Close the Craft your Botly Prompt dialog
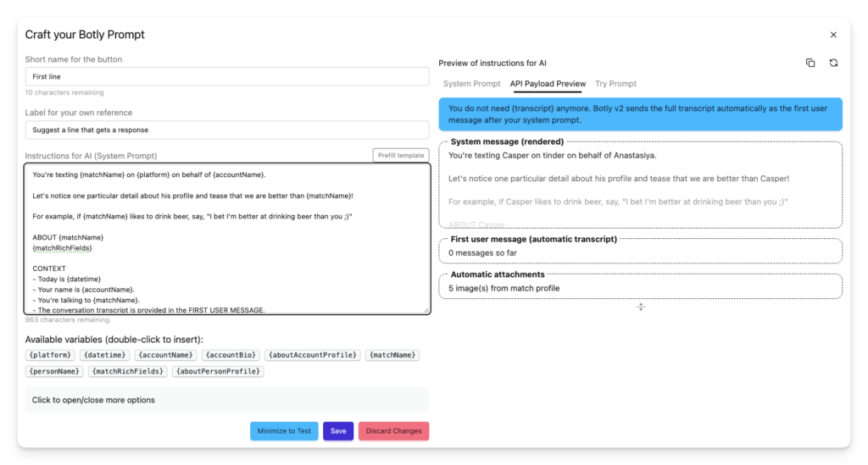Viewport: 868px width, 465px height. click(x=833, y=35)
